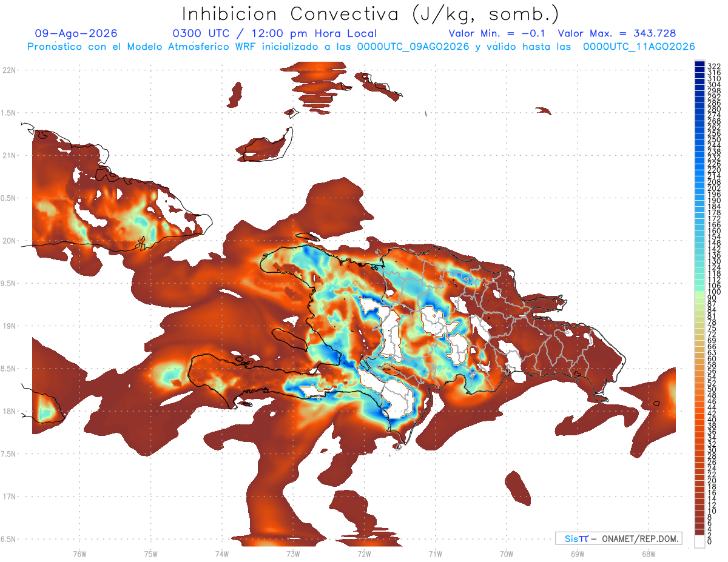This screenshot has height=562, width=728.
Task: Click the '73W' longitude label
Action: pyautogui.click(x=293, y=554)
